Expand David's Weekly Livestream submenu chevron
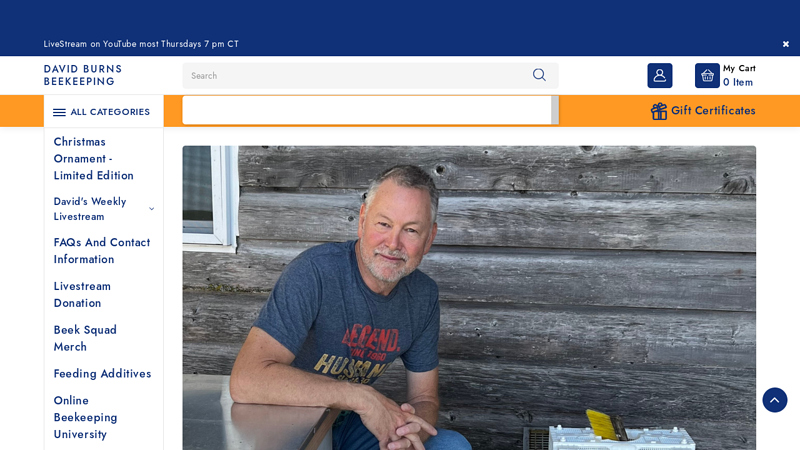 pyautogui.click(x=152, y=209)
